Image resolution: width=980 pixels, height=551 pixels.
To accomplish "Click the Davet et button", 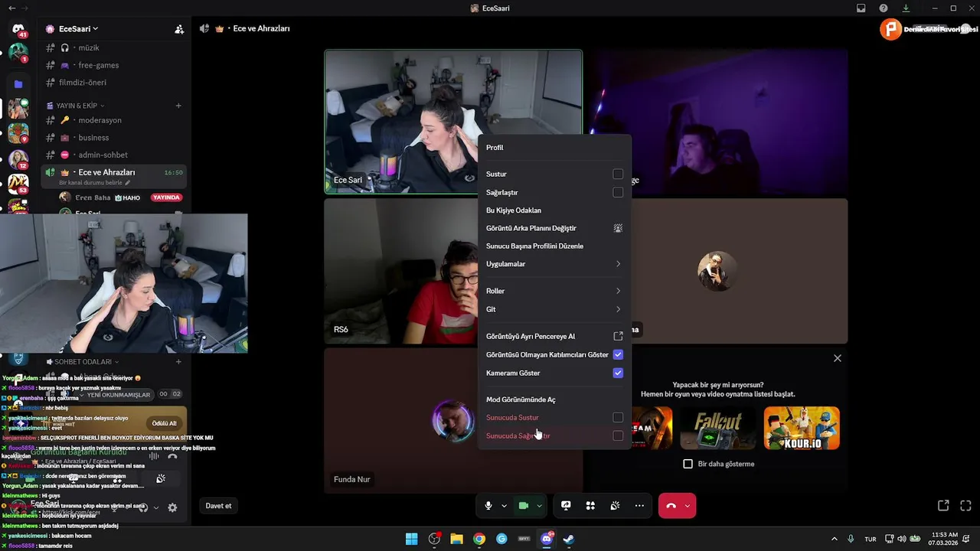I will (218, 506).
